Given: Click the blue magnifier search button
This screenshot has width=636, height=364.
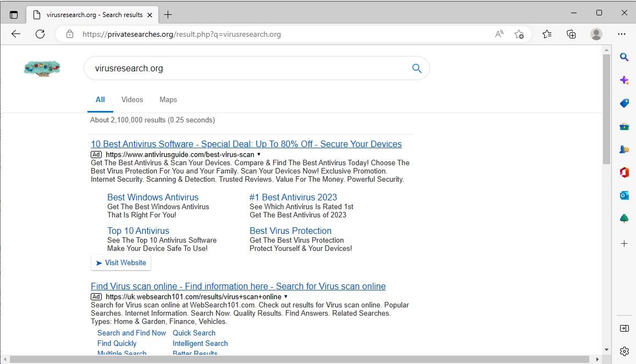Looking at the screenshot, I should 417,68.
